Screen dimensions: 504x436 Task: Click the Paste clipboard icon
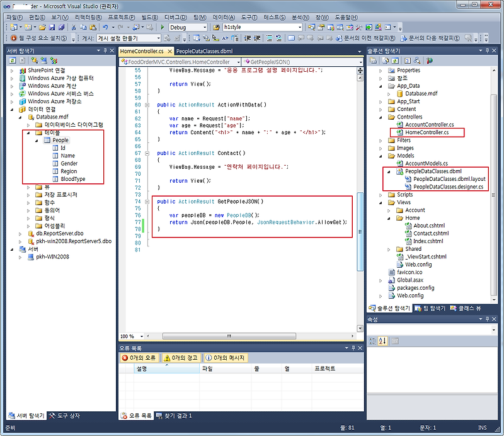[93, 27]
